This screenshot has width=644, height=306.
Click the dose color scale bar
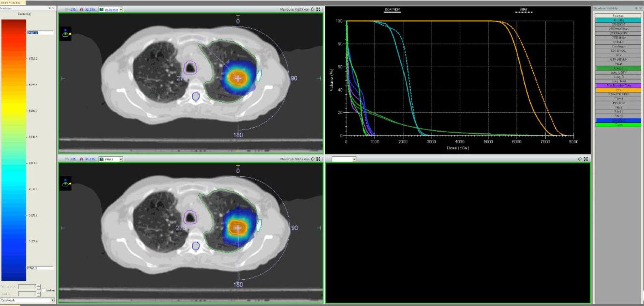14,150
